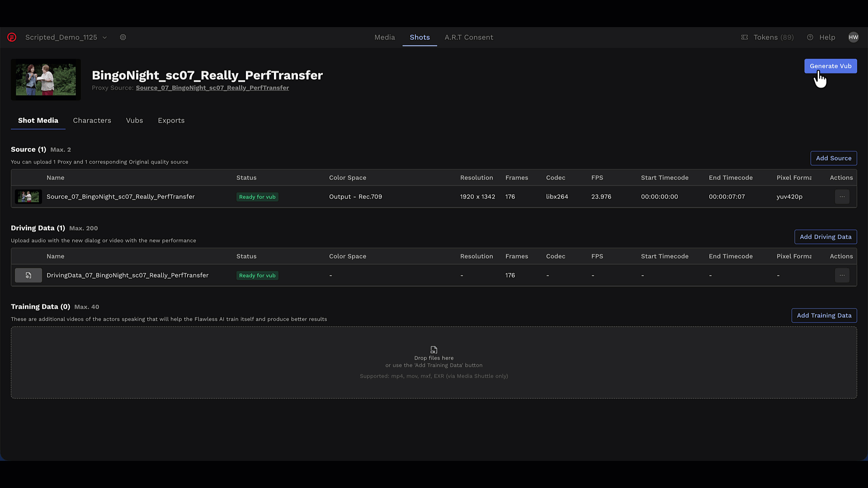The height and width of the screenshot is (488, 868).
Task: Click the Help question mark icon
Action: click(810, 38)
